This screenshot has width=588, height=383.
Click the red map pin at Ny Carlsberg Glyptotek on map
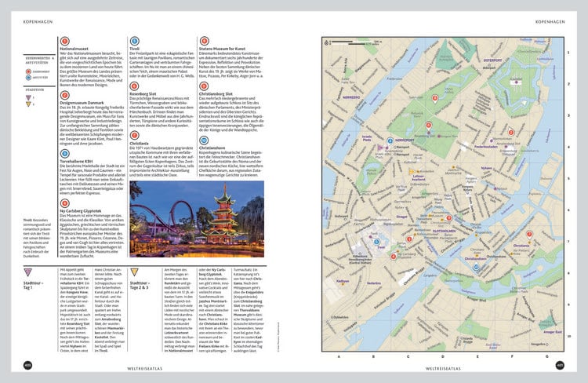click(x=394, y=257)
